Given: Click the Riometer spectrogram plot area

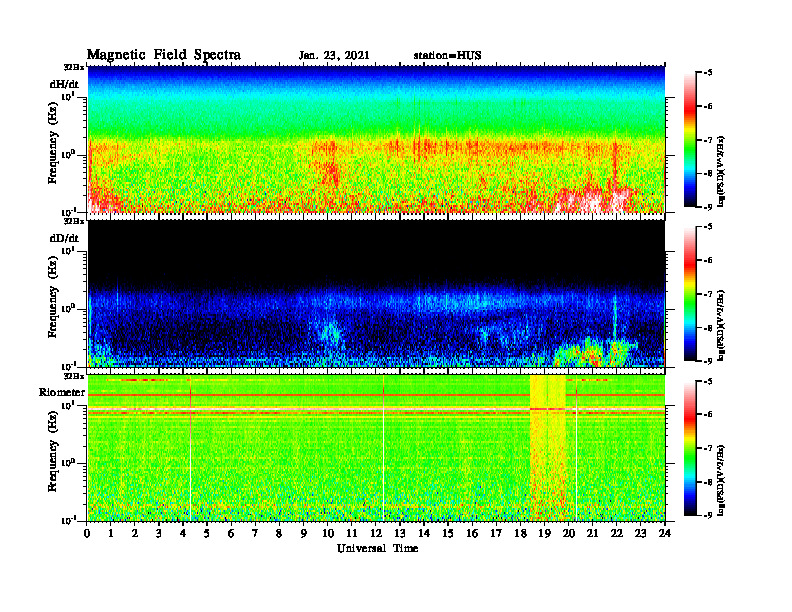Looking at the screenshot, I should pyautogui.click(x=376, y=448).
